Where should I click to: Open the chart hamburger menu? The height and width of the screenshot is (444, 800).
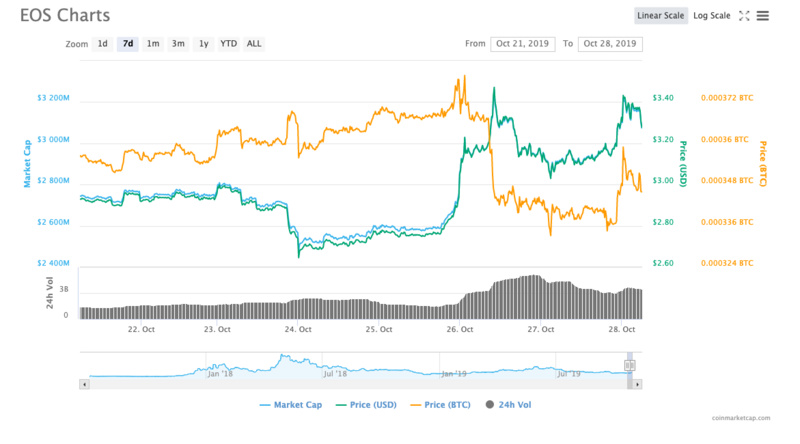click(x=762, y=16)
